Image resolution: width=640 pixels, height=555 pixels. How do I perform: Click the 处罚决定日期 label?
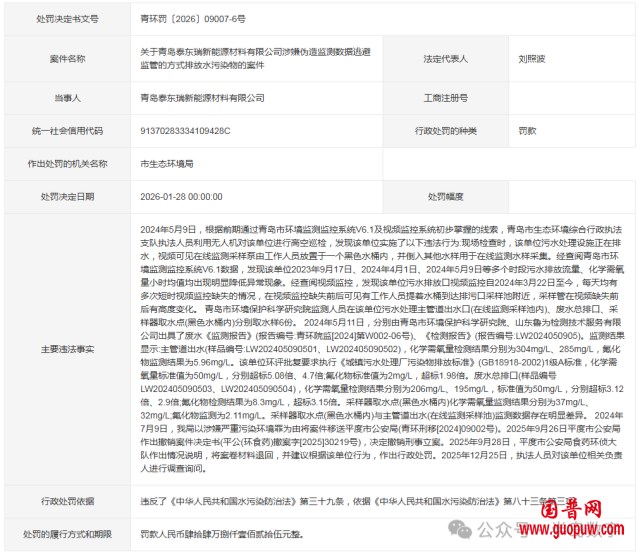tap(67, 197)
